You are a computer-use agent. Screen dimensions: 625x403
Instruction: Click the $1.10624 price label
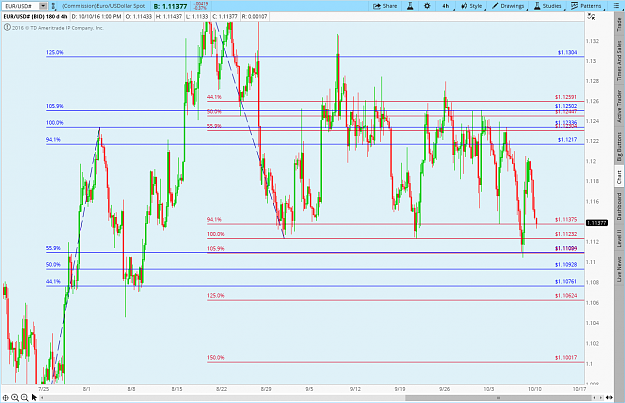pyautogui.click(x=566, y=295)
